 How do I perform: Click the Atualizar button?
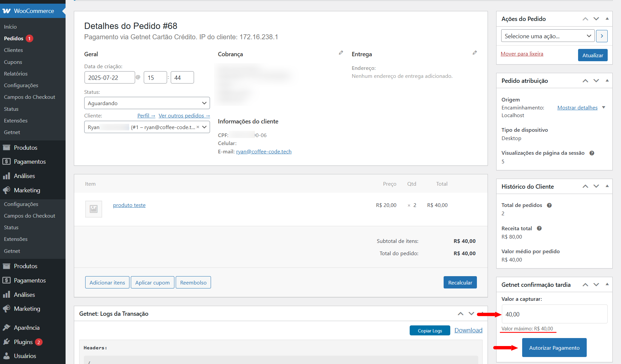click(593, 55)
